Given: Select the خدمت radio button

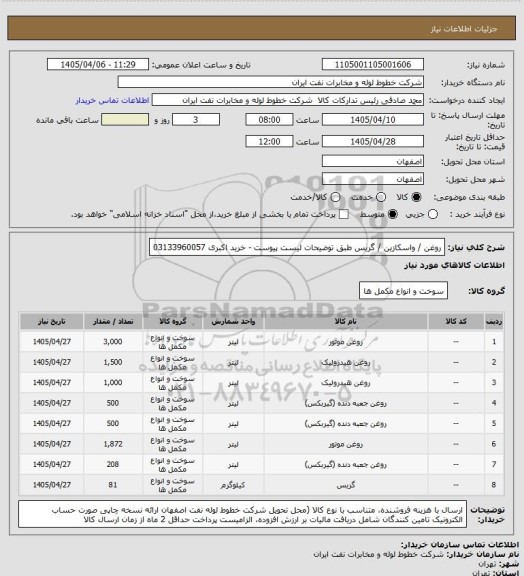Looking at the screenshot, I should coord(381,197).
